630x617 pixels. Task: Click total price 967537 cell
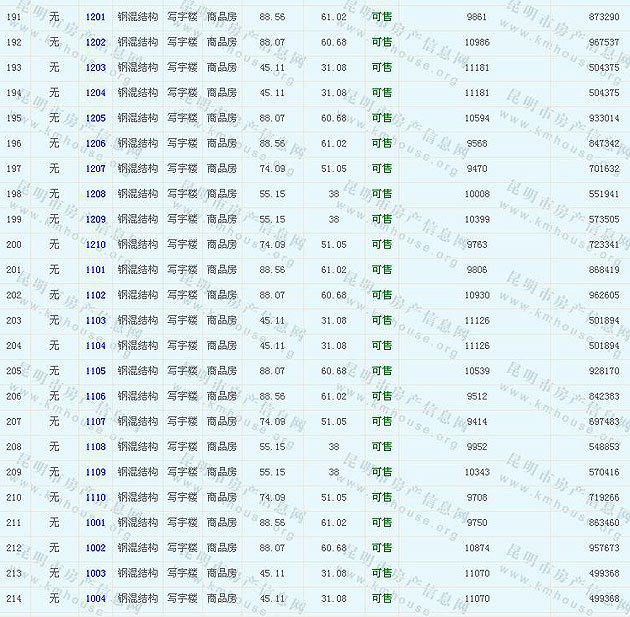[603, 42]
